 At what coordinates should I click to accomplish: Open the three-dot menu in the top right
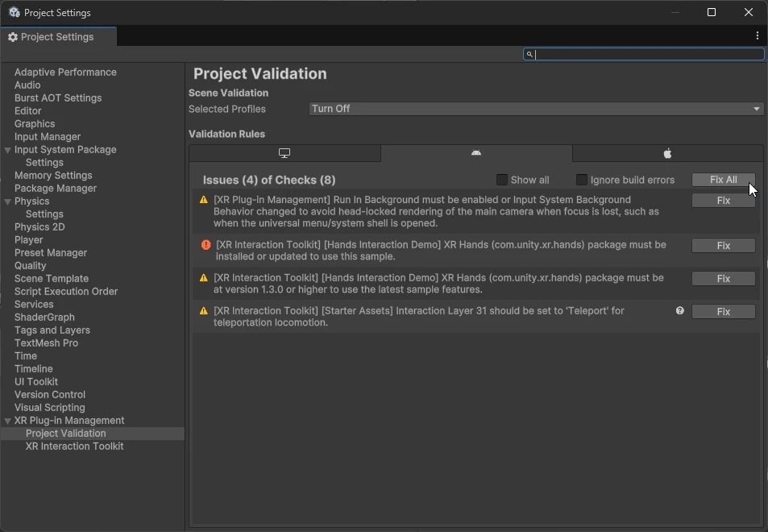click(x=756, y=36)
